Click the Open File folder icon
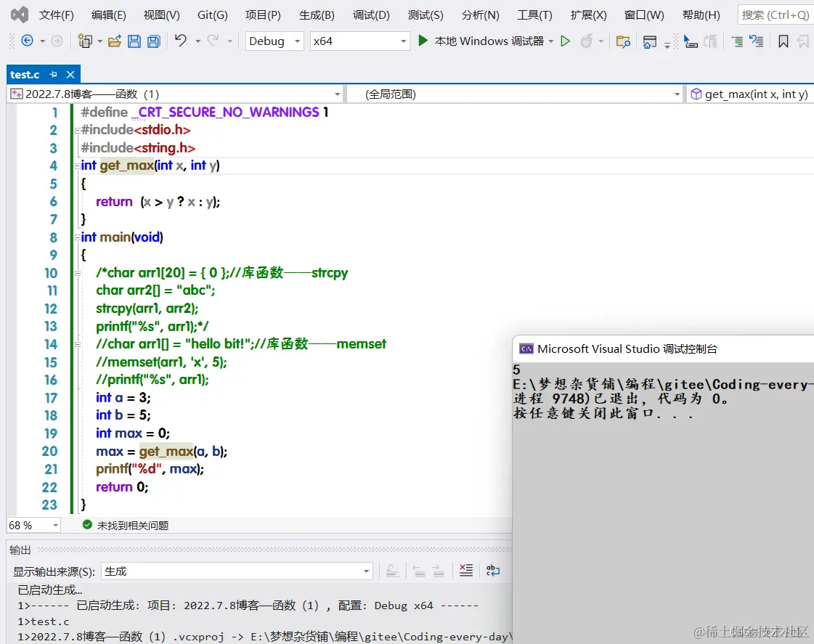 point(114,41)
